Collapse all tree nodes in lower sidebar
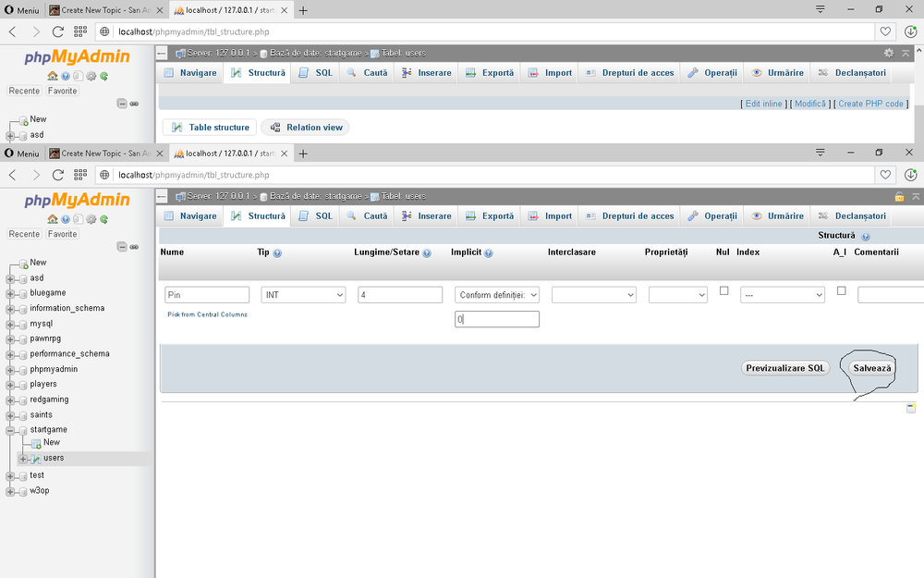 (x=122, y=247)
